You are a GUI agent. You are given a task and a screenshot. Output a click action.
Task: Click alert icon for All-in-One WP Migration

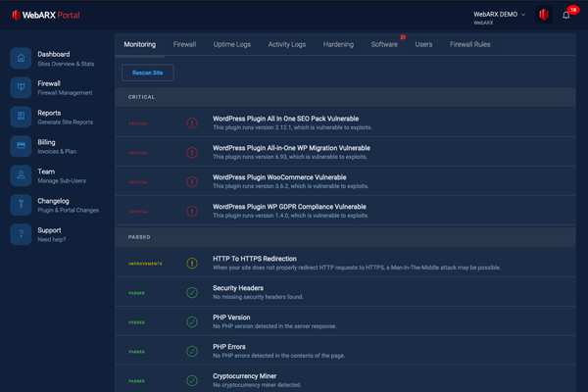[x=192, y=152]
